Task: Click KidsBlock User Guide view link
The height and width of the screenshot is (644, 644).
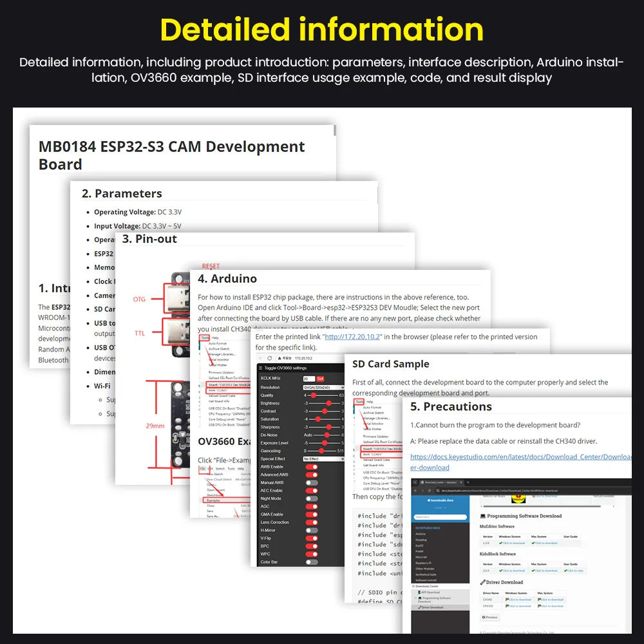Action: click(x=574, y=571)
